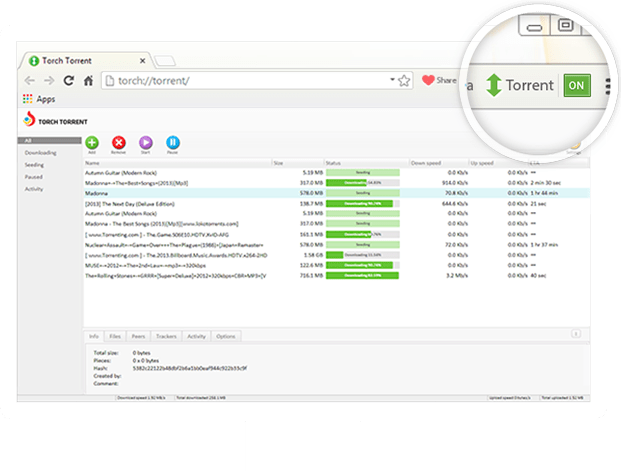Click progress bar of The Next Day torrent

(x=363, y=204)
